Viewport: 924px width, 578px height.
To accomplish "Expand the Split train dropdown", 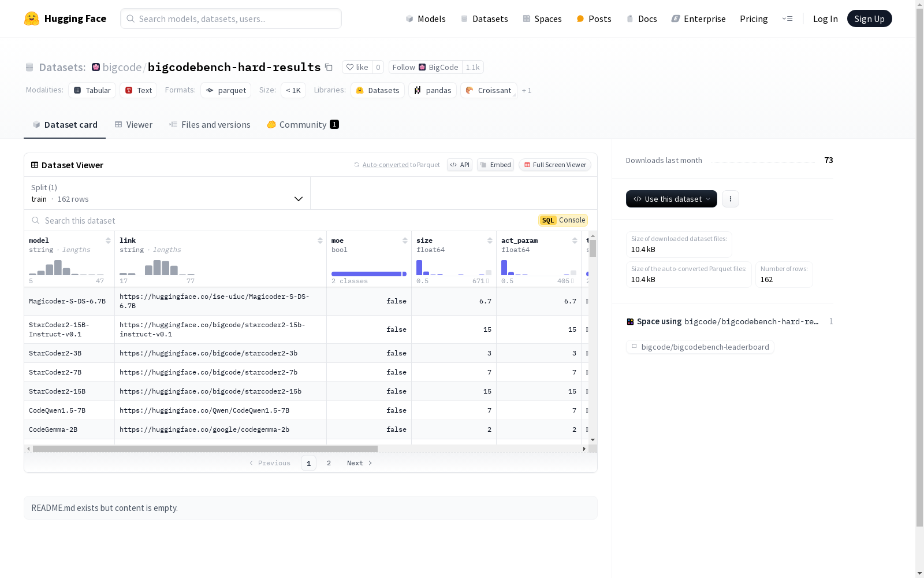I will tap(167, 193).
